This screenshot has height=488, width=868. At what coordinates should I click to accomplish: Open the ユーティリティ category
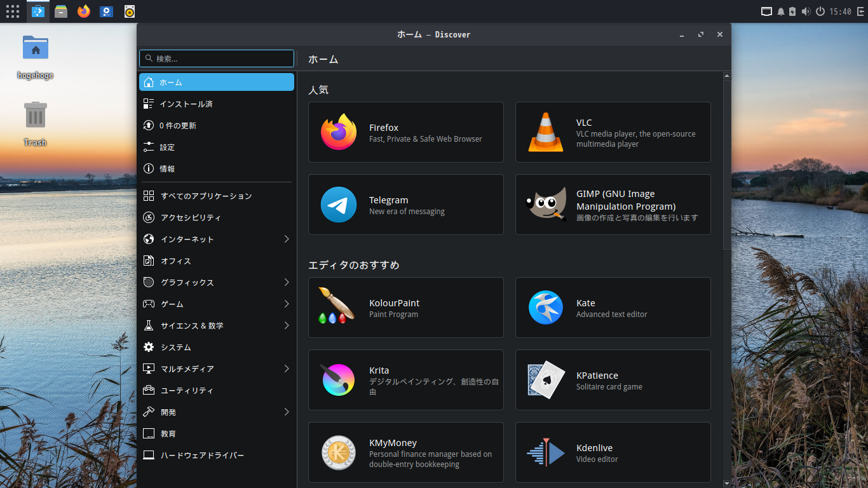click(x=217, y=390)
